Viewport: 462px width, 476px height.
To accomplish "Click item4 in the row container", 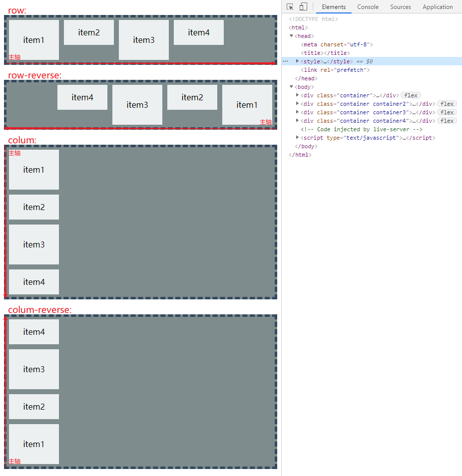I will (199, 32).
